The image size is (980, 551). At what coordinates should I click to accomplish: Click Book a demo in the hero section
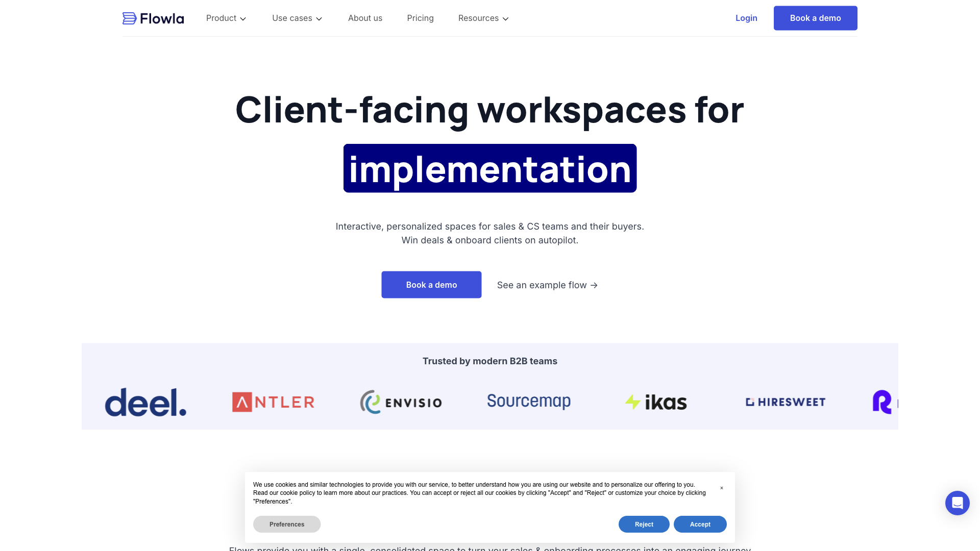point(431,285)
